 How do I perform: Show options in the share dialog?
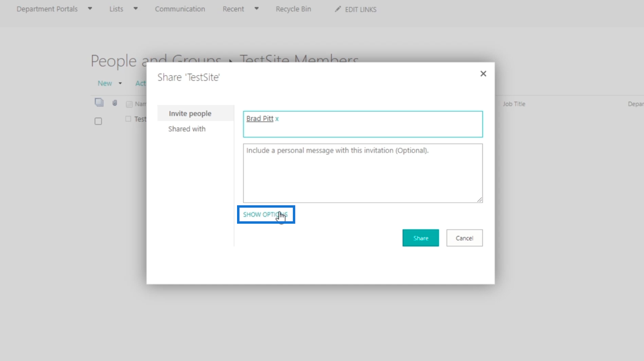(265, 214)
